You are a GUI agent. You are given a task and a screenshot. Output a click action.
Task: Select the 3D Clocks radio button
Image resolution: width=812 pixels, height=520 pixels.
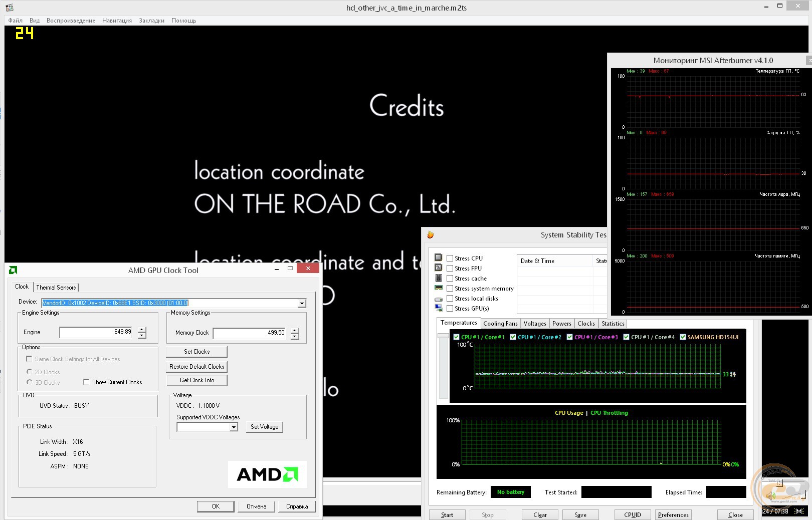[x=29, y=382]
